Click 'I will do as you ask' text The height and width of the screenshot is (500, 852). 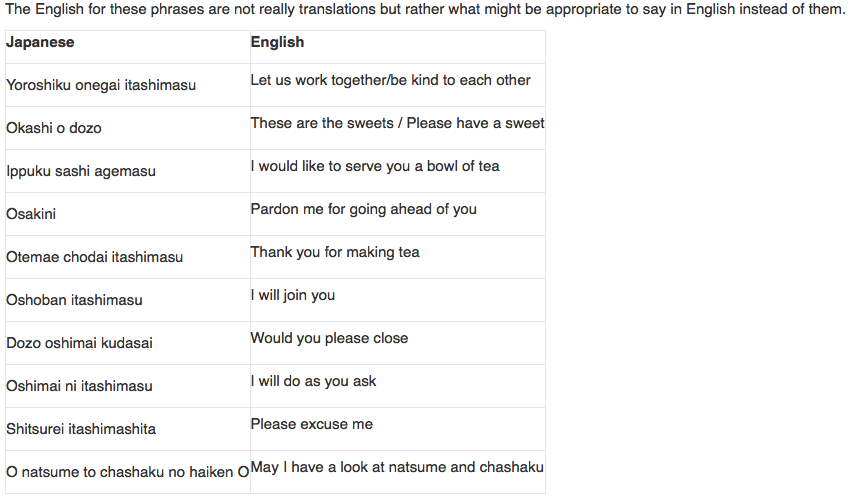point(313,382)
